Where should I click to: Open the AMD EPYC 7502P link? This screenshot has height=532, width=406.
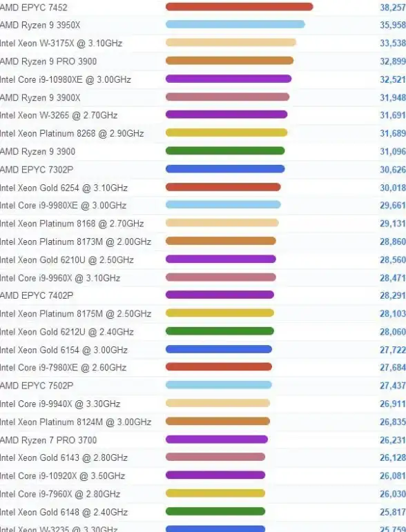[37, 386]
